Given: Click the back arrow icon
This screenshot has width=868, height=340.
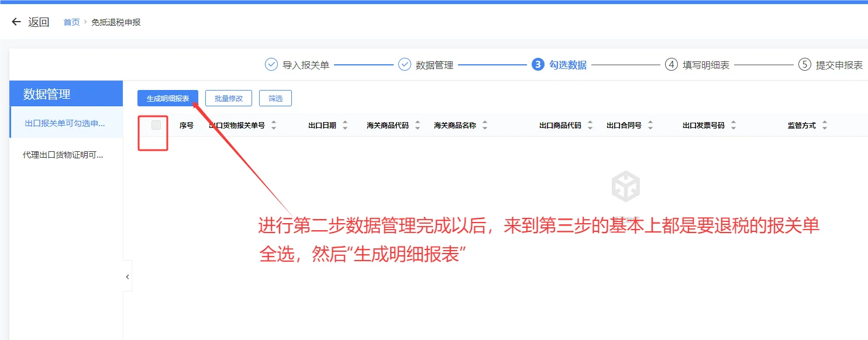Looking at the screenshot, I should tap(15, 21).
